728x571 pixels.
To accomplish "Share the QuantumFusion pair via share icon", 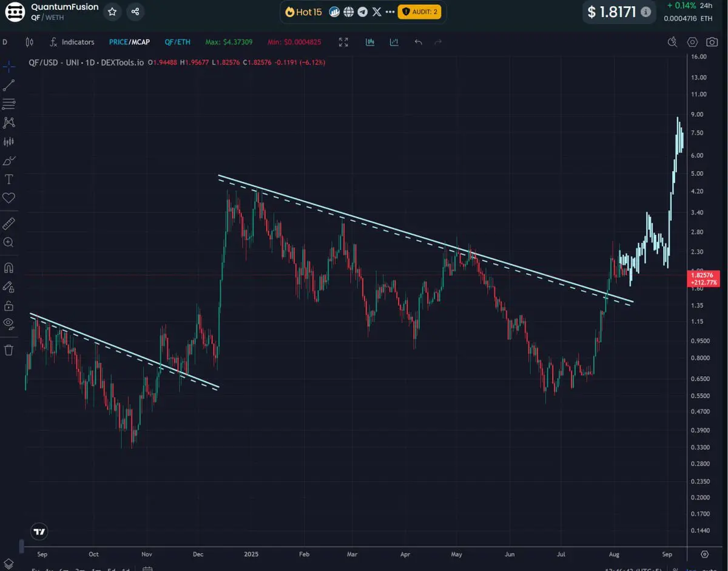I will [x=135, y=12].
